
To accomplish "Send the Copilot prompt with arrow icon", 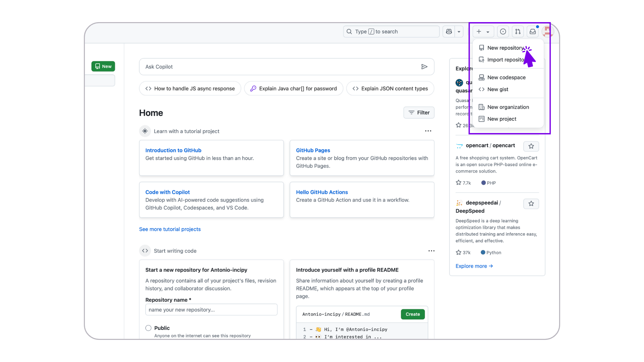I will coord(424,67).
